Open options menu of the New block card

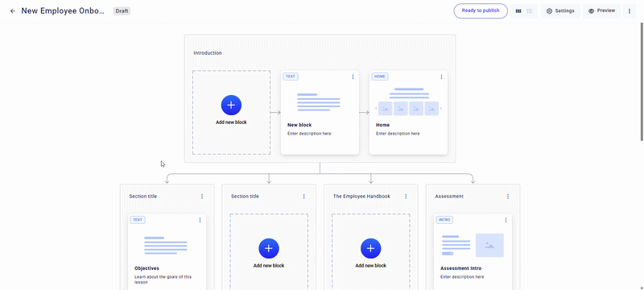point(353,77)
